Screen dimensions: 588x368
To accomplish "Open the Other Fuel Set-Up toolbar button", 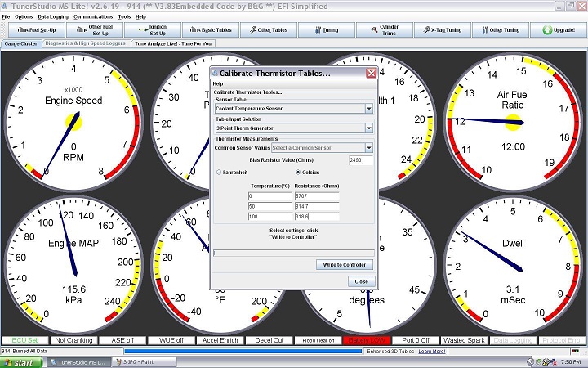I will 95,30.
